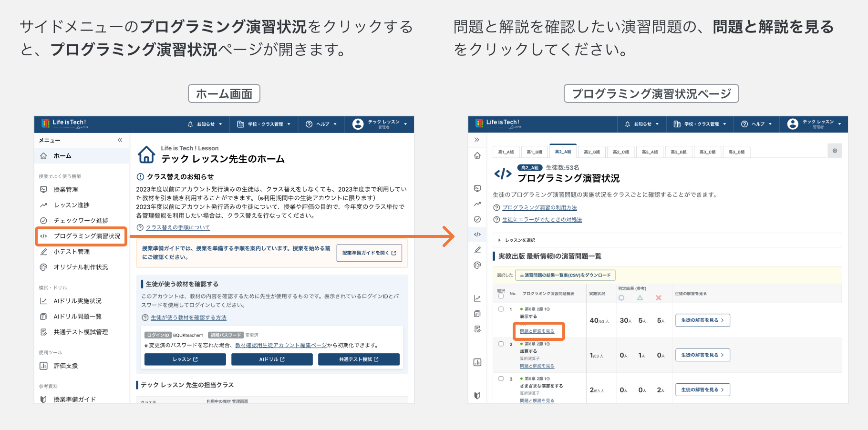Viewport: 868px width, 430px height.
Task: Download 演習問題の結果一覧表(CSV) button
Action: click(565, 275)
